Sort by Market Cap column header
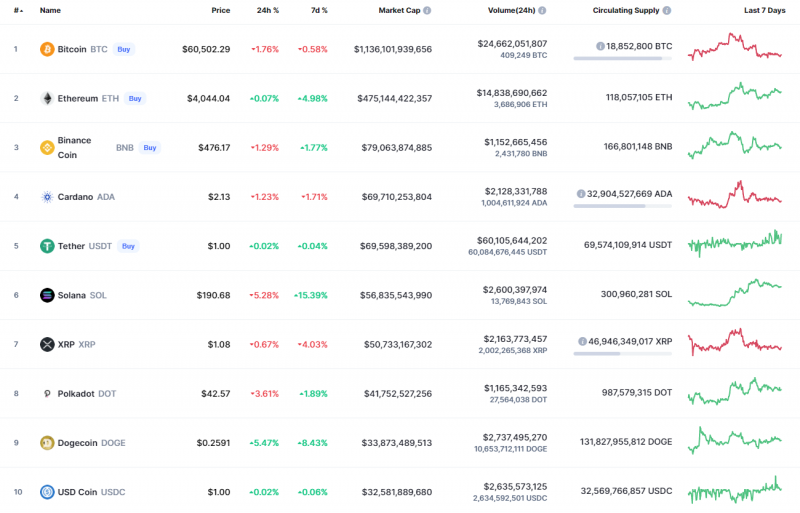800x513 pixels. point(399,10)
